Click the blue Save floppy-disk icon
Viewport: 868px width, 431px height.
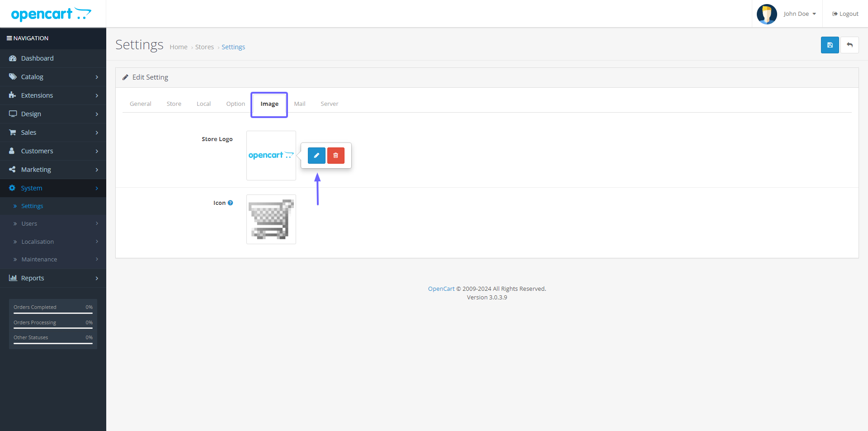(830, 45)
